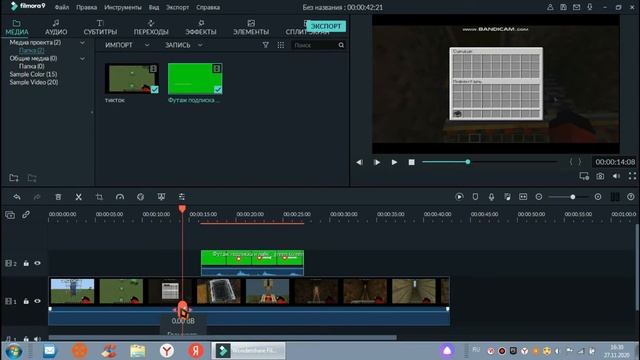Open the Правка menu
Image resolution: width=640 pixels, height=360 pixels.
point(87,7)
